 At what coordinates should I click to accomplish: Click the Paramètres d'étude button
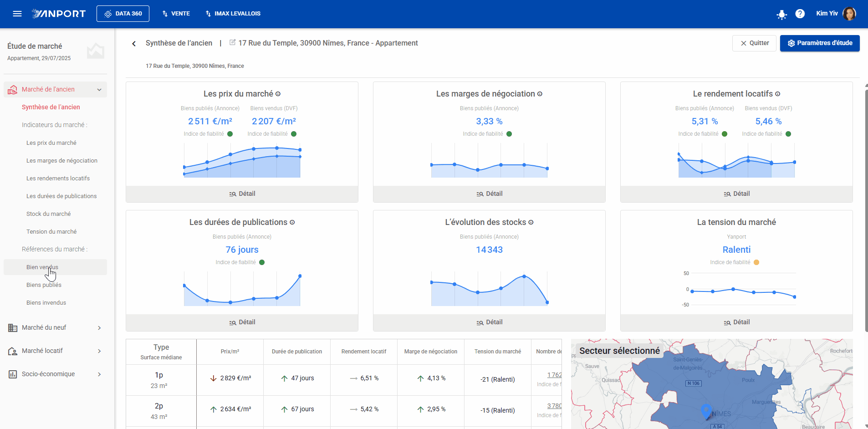click(x=819, y=43)
